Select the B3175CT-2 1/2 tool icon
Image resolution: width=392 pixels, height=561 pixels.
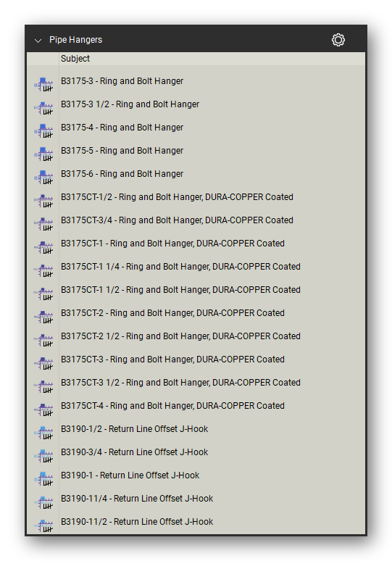[43, 340]
